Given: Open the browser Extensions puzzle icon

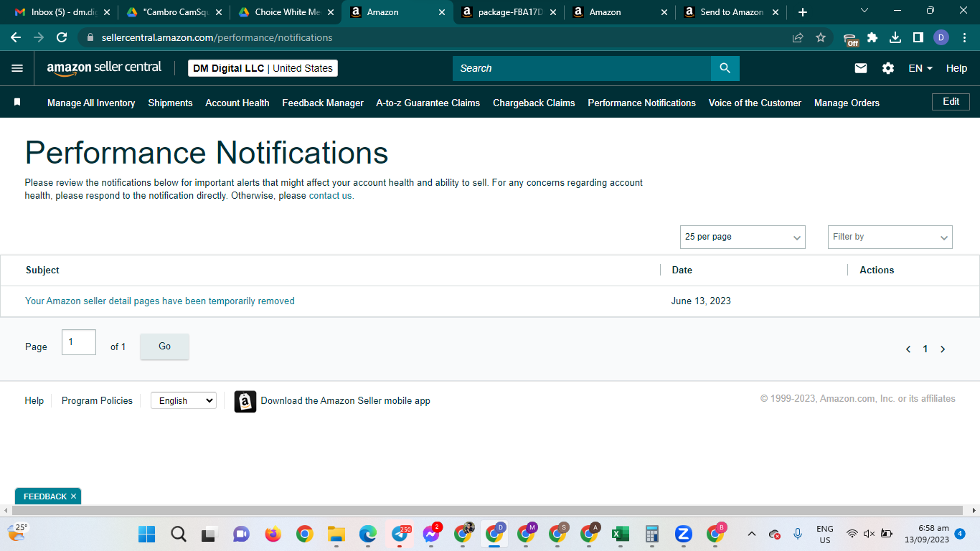Looking at the screenshot, I should click(x=872, y=37).
